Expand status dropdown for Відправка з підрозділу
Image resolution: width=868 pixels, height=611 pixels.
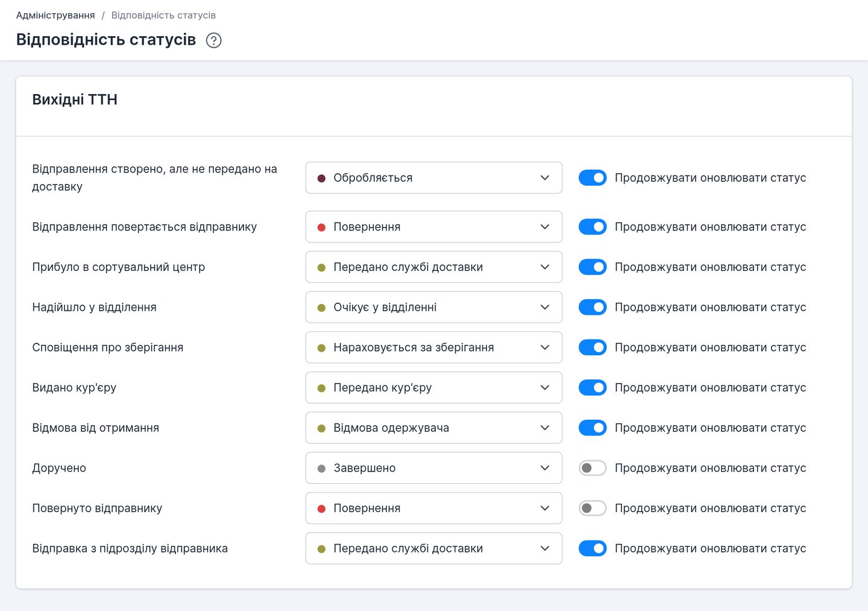tap(434, 548)
